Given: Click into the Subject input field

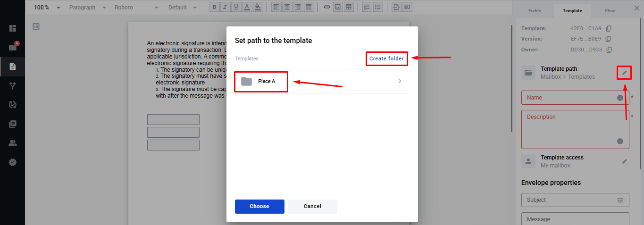Looking at the screenshot, I should pos(569,200).
